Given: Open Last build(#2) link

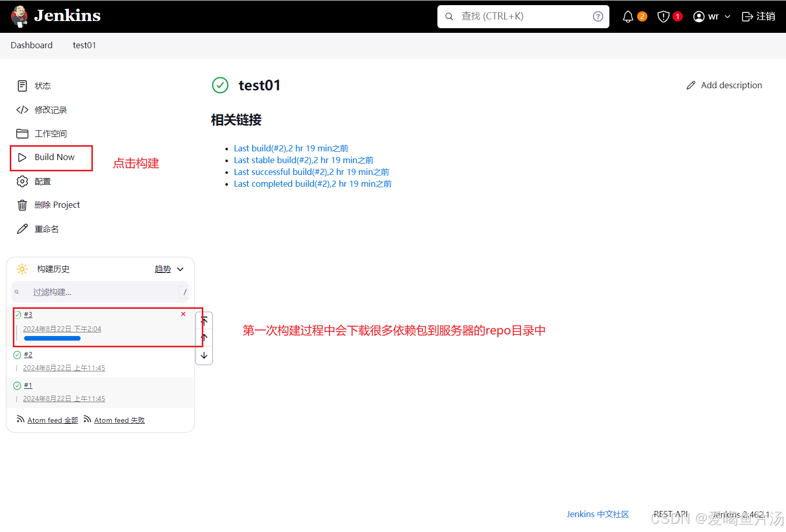Looking at the screenshot, I should (291, 148).
